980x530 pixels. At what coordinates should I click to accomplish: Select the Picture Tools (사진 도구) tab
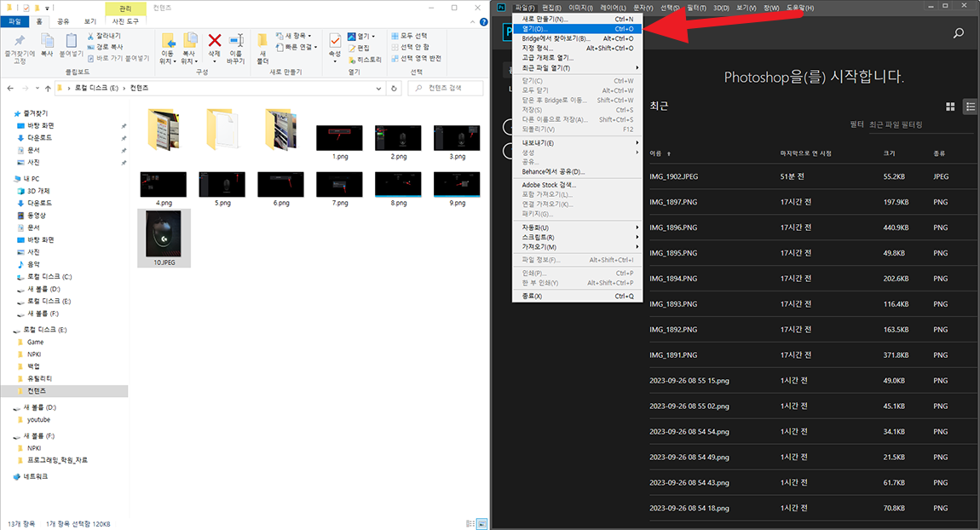click(125, 21)
